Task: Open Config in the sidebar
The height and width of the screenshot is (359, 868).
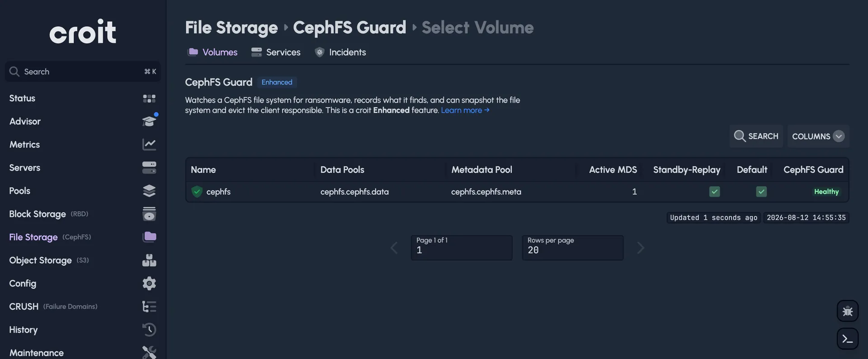Action: click(x=83, y=283)
